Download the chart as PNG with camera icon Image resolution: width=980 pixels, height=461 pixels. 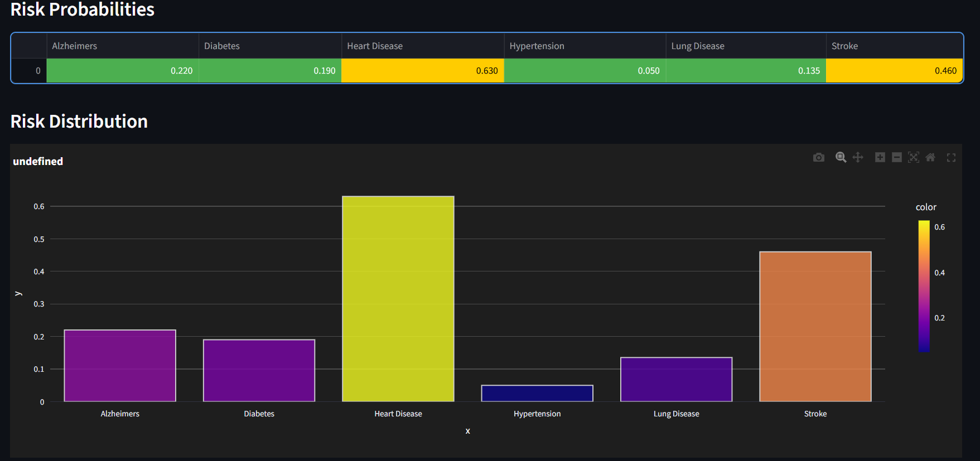818,158
